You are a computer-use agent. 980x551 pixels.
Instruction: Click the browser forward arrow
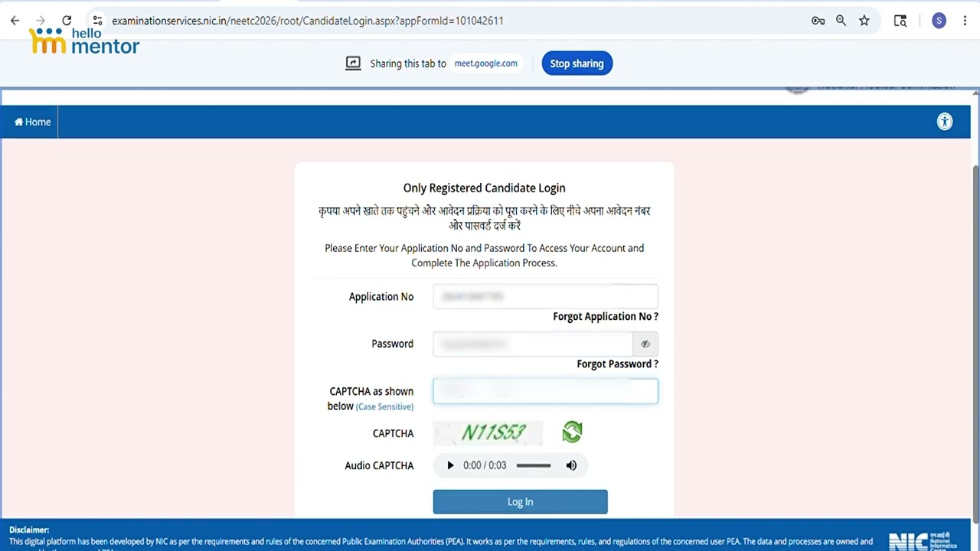point(41,21)
